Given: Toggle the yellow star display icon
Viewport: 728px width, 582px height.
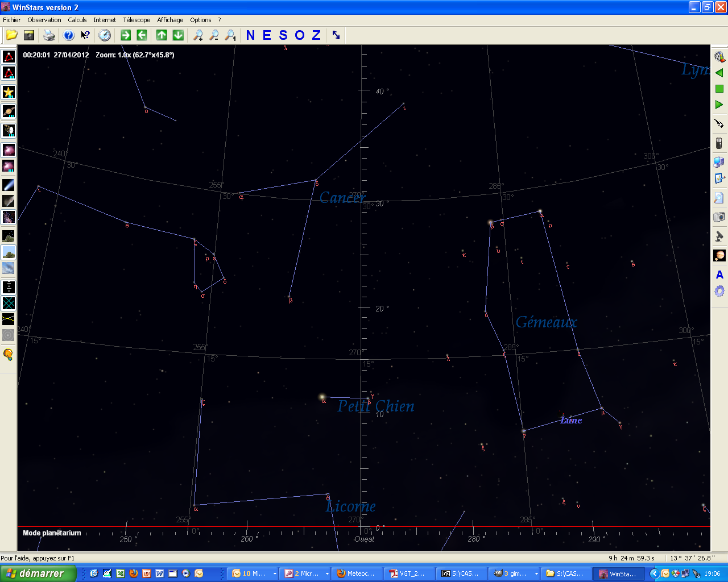Looking at the screenshot, I should click(9, 92).
